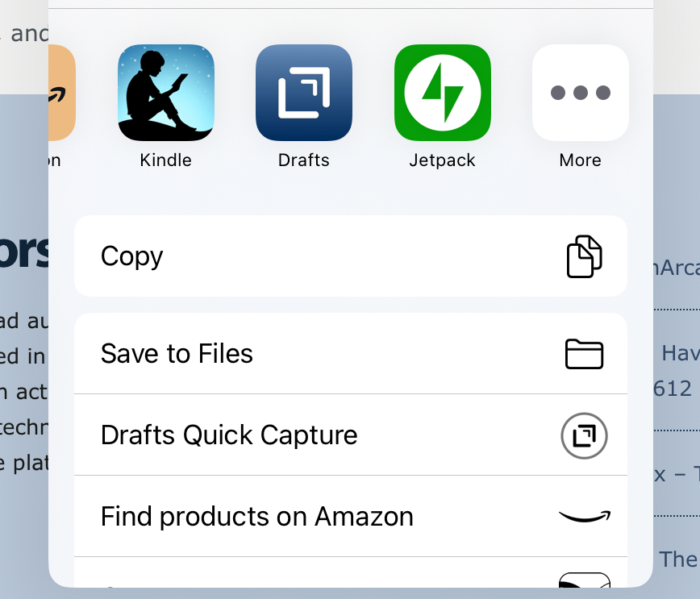Click the copy documents icon

click(x=584, y=256)
